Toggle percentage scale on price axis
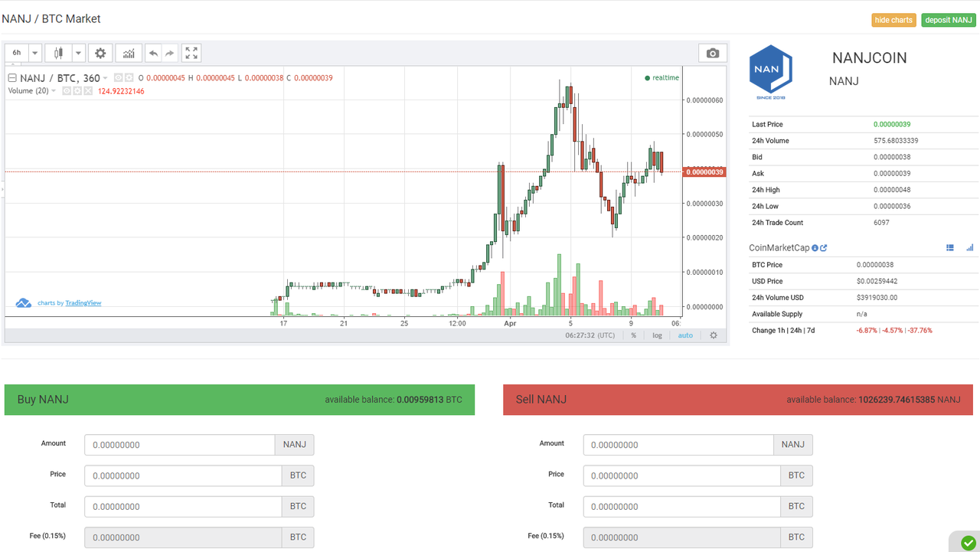Image resolution: width=980 pixels, height=552 pixels. click(x=633, y=335)
